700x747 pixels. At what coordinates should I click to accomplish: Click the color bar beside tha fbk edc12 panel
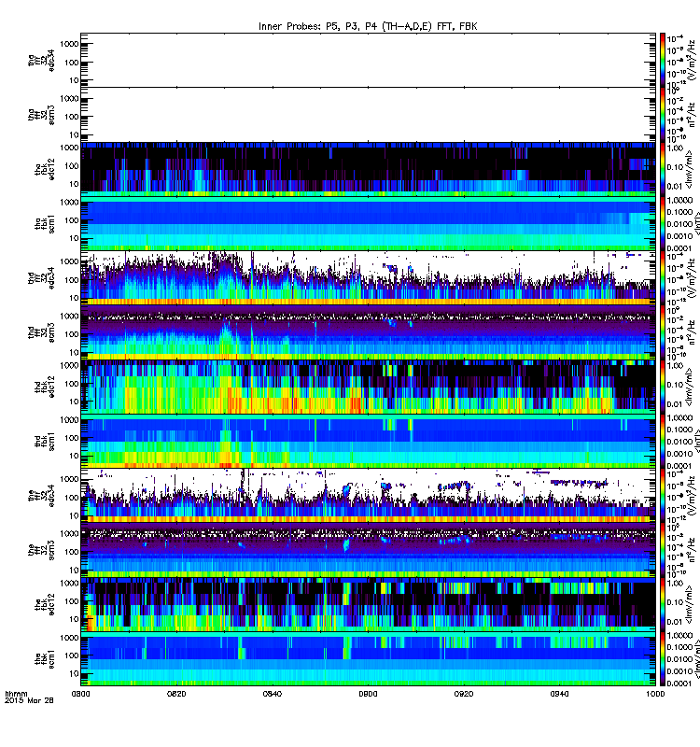[x=663, y=169]
